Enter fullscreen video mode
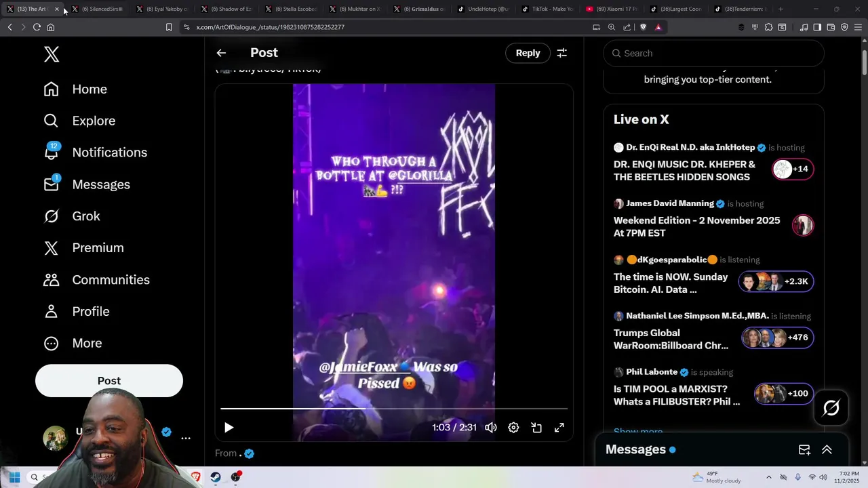Screen dimensions: 868x488 559,428
